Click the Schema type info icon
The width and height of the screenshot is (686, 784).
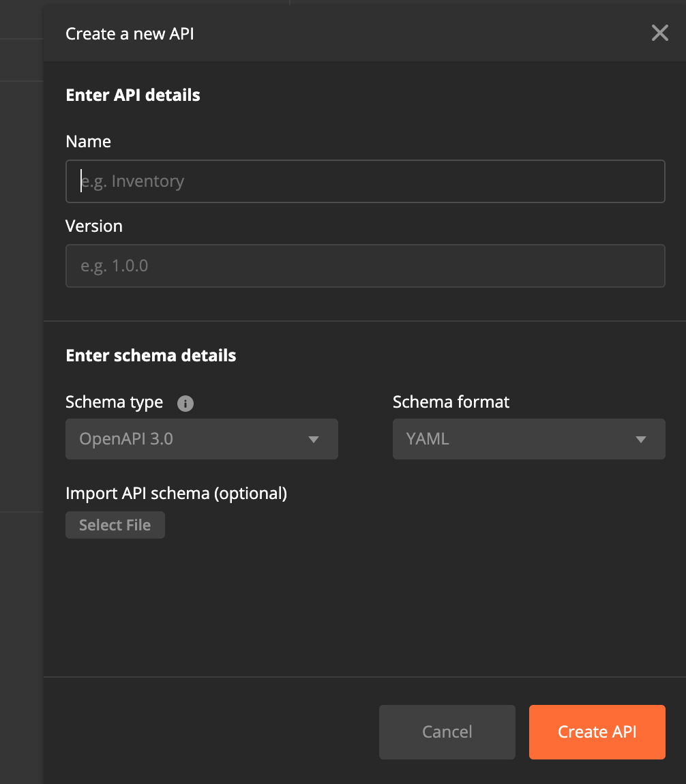(x=185, y=404)
